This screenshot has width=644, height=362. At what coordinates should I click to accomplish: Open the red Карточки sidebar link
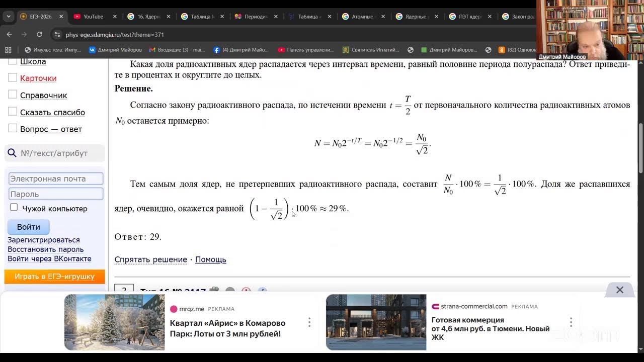click(38, 78)
